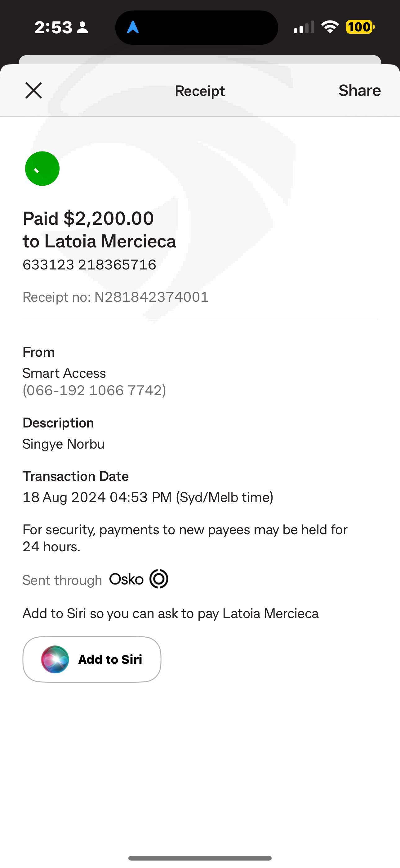The image size is (400, 868).
Task: Tap the cellular signal bars icon
Action: [x=304, y=27]
